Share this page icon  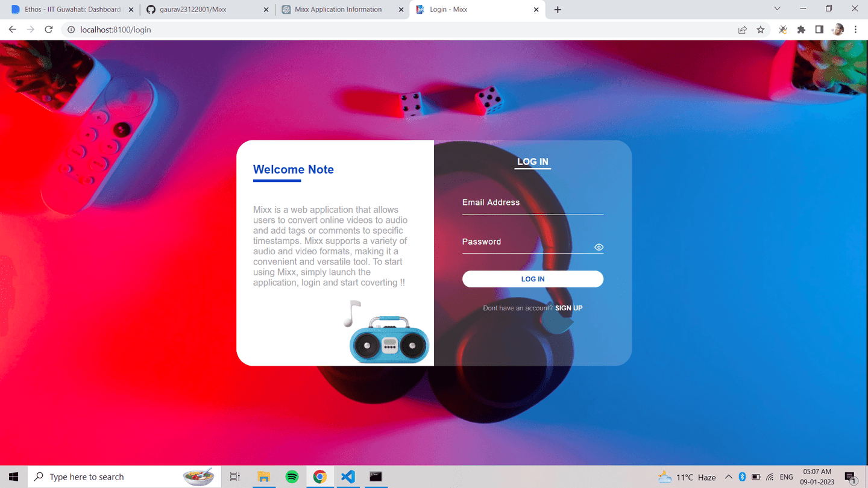pyautogui.click(x=743, y=30)
